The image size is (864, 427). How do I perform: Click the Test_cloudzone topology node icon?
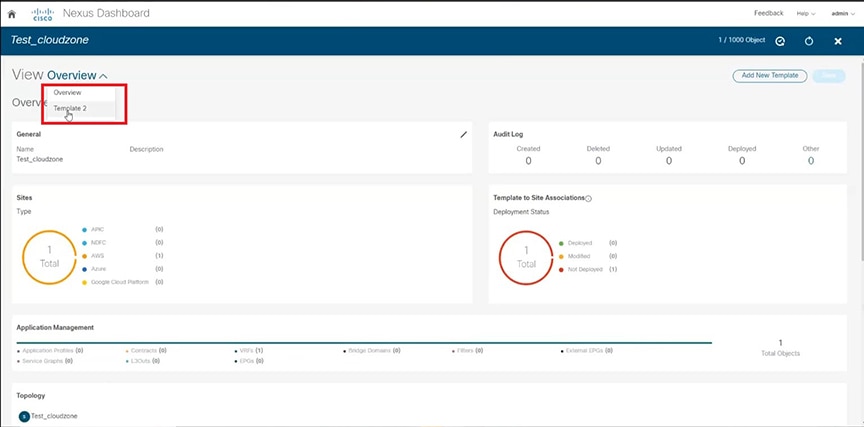click(24, 417)
